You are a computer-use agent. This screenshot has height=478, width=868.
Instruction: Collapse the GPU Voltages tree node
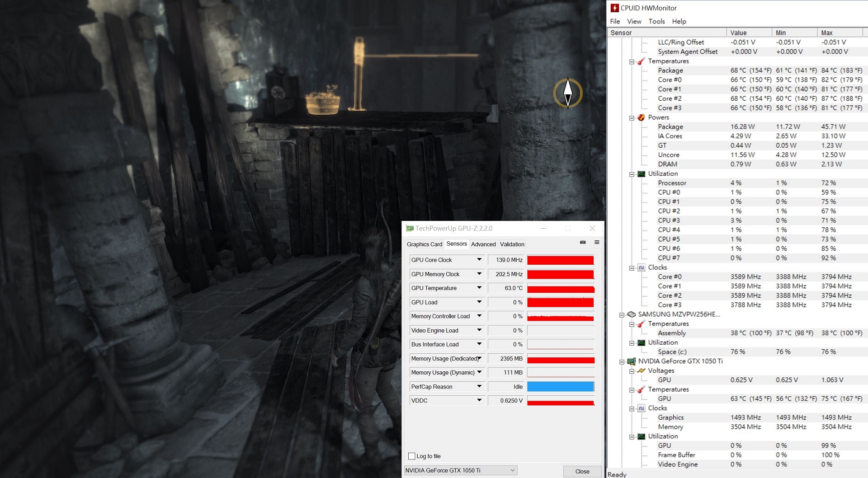pos(632,371)
